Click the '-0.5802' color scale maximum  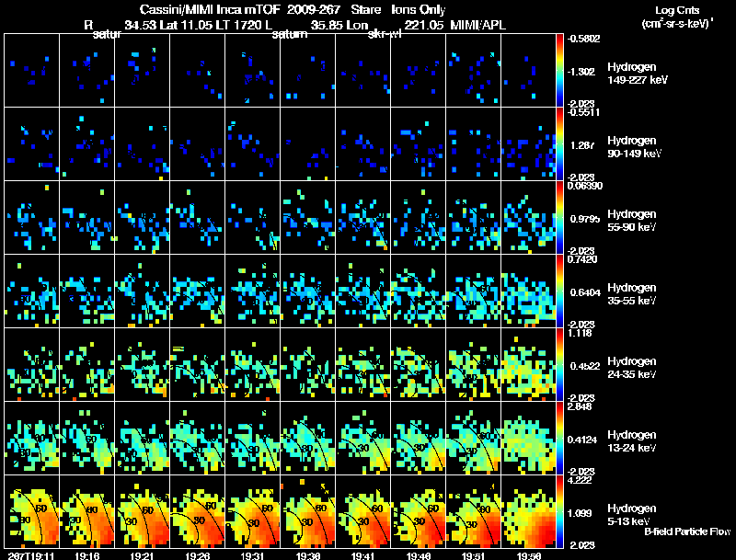(582, 39)
